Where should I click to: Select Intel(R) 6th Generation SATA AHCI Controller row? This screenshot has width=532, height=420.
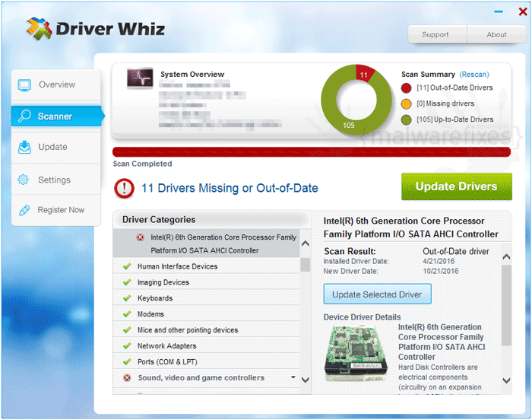coord(206,243)
